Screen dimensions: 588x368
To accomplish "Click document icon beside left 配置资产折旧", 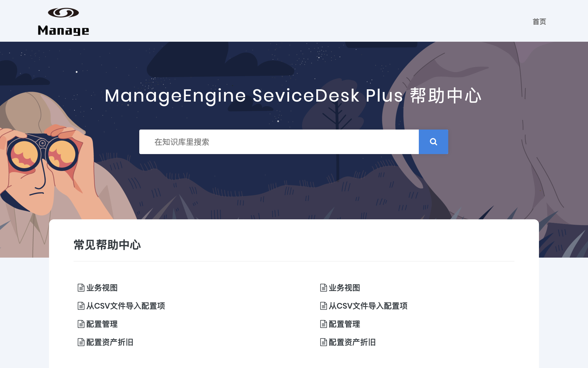I will pos(81,342).
